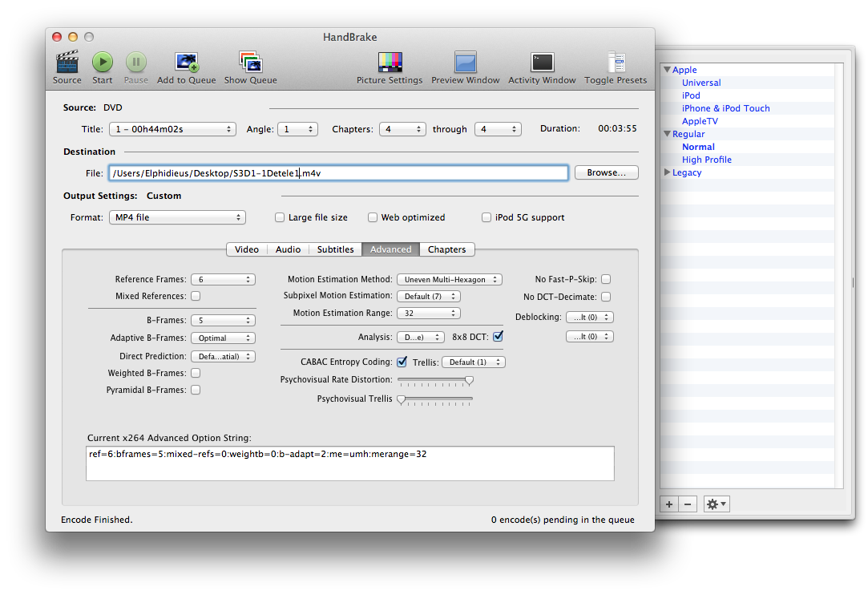Start encoding with the green Start button

click(x=103, y=62)
